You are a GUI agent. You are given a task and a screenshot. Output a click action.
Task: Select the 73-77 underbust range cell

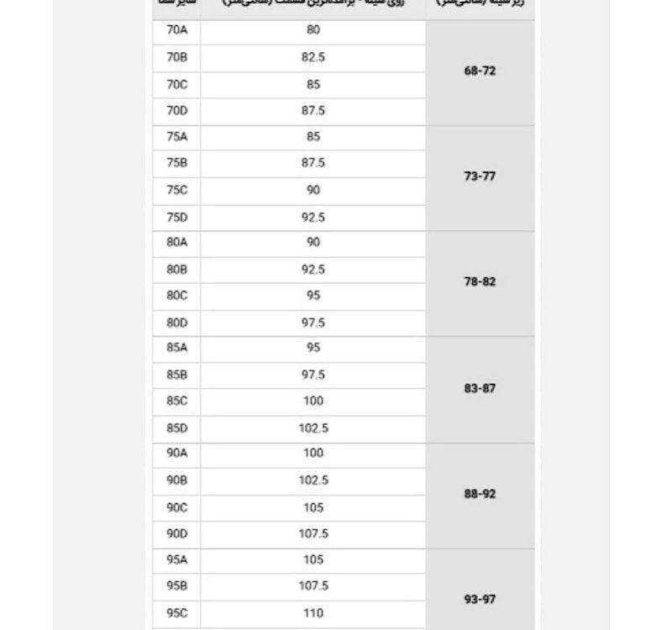pos(480,177)
